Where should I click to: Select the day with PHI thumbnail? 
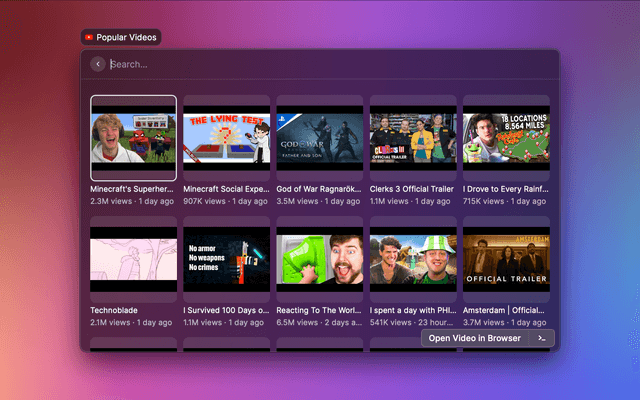pos(413,259)
